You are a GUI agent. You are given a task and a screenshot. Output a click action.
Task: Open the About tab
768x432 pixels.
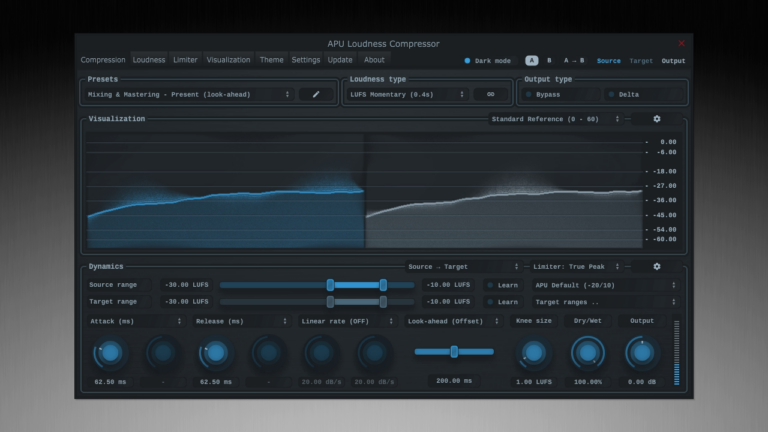pos(374,60)
